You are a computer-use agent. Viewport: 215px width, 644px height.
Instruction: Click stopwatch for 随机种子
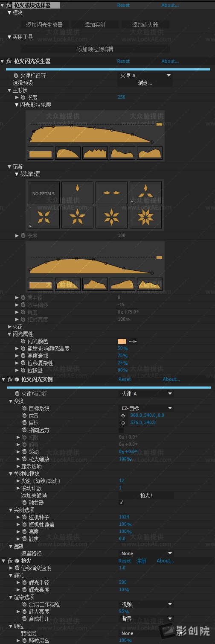click(24, 517)
